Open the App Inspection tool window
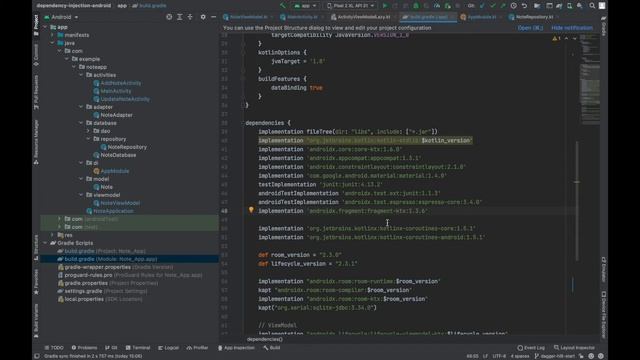The image size is (640, 360). [236, 348]
